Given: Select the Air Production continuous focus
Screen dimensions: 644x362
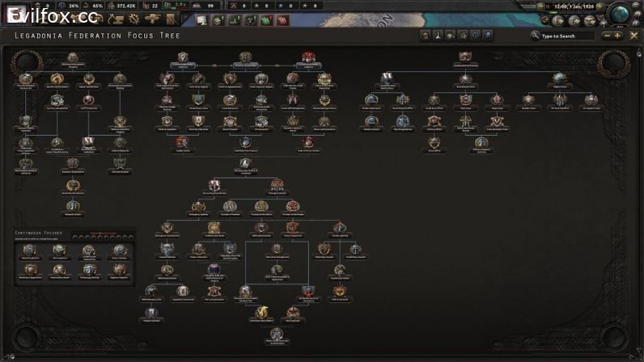Looking at the screenshot, I should (59, 250).
